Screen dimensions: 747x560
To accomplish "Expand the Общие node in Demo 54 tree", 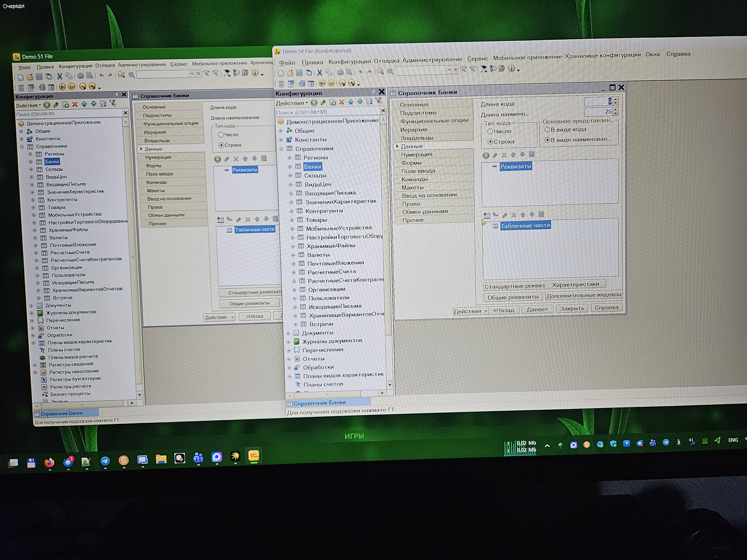I will 281,131.
